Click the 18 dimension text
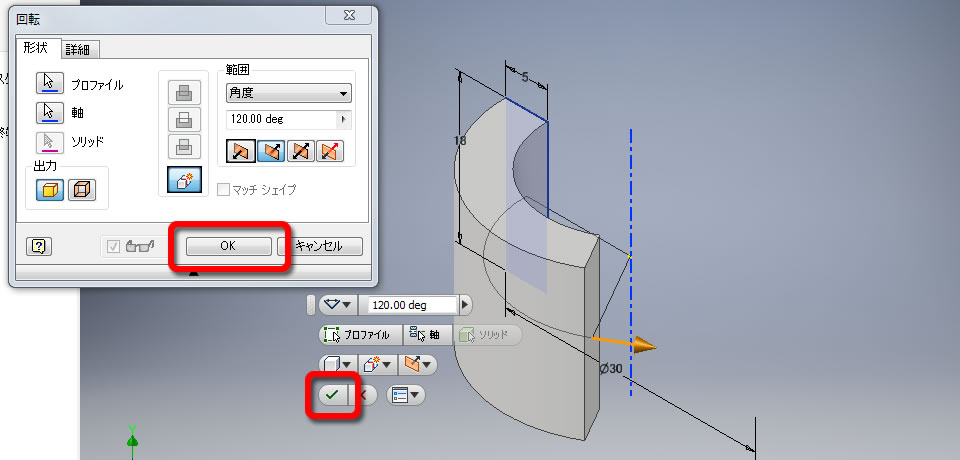 pyautogui.click(x=460, y=140)
